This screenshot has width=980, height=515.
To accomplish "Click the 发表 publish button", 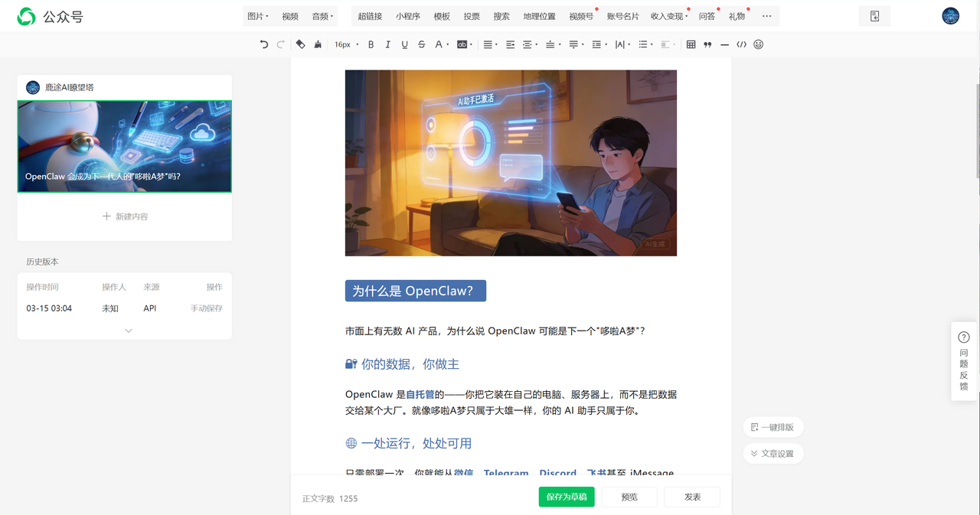I will pos(693,497).
